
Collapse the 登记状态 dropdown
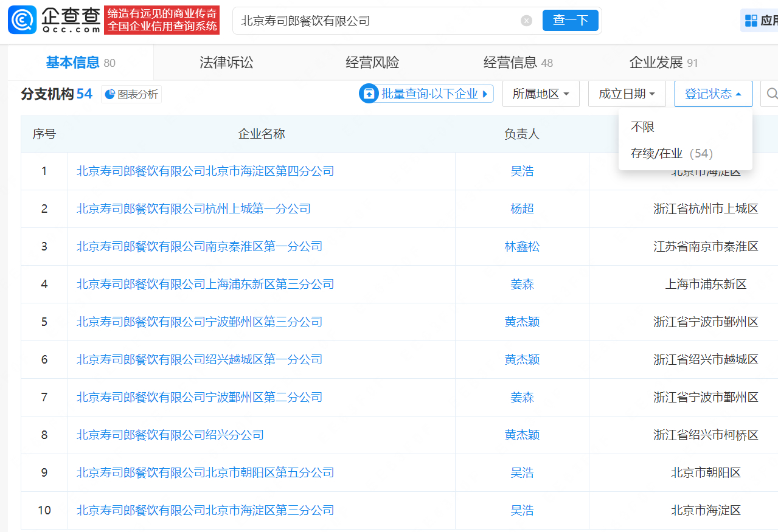[713, 94]
